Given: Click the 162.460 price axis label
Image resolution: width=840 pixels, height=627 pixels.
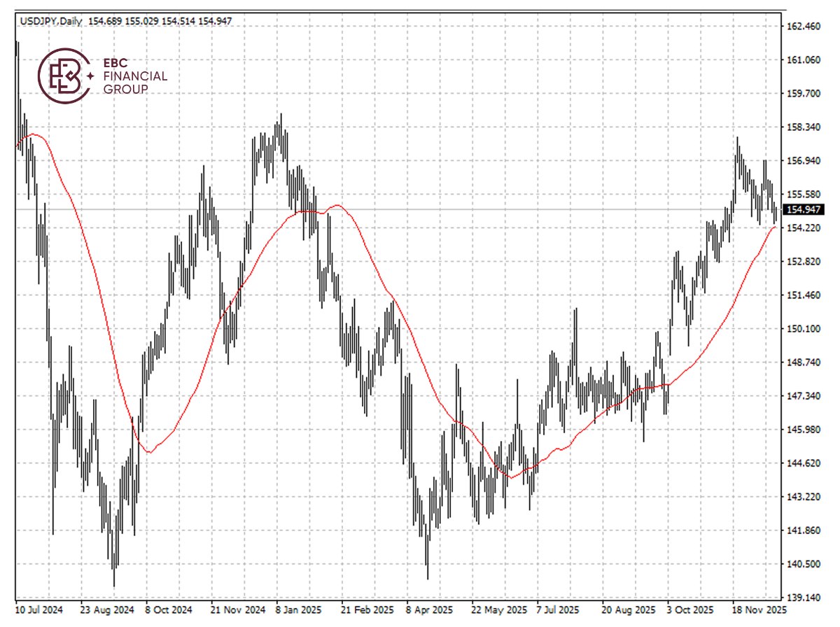Looking at the screenshot, I should pos(804,27).
